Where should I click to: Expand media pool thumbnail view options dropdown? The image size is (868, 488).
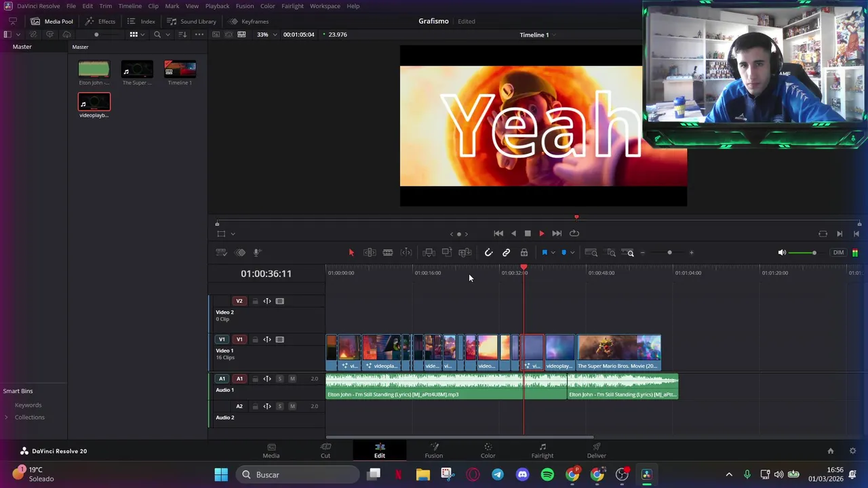pyautogui.click(x=142, y=35)
